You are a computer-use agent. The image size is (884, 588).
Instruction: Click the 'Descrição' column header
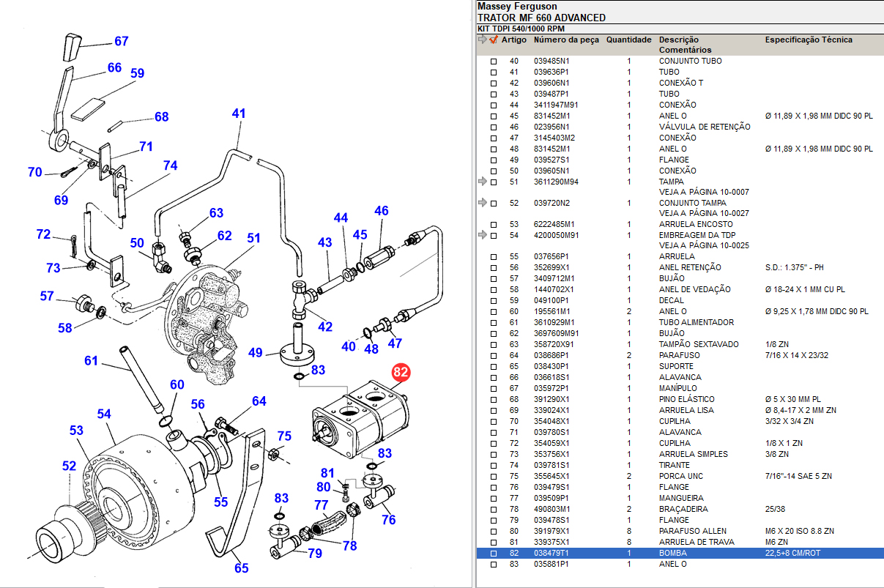678,40
